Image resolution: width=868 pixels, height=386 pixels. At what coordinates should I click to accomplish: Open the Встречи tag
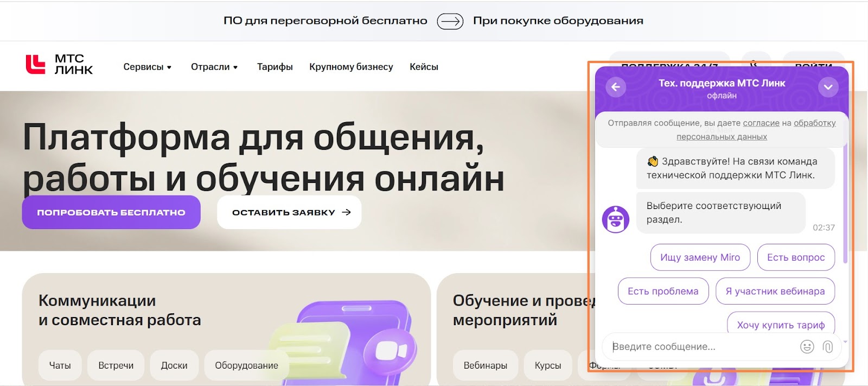116,365
